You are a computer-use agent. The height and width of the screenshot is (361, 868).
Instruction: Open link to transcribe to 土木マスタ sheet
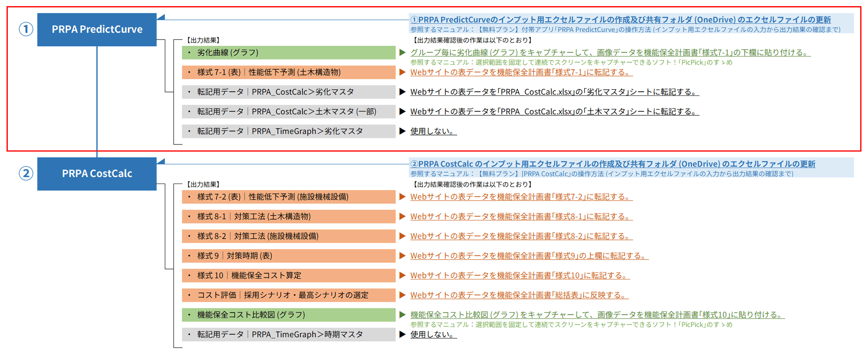(x=555, y=112)
